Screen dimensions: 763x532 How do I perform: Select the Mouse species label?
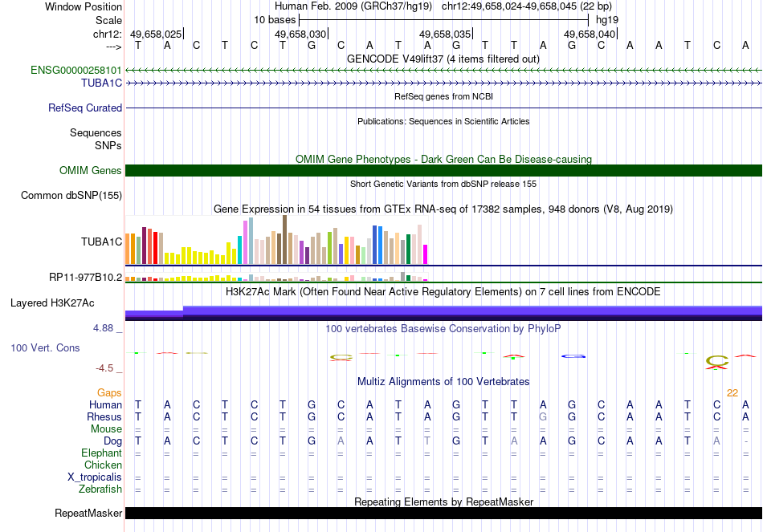[x=106, y=429]
